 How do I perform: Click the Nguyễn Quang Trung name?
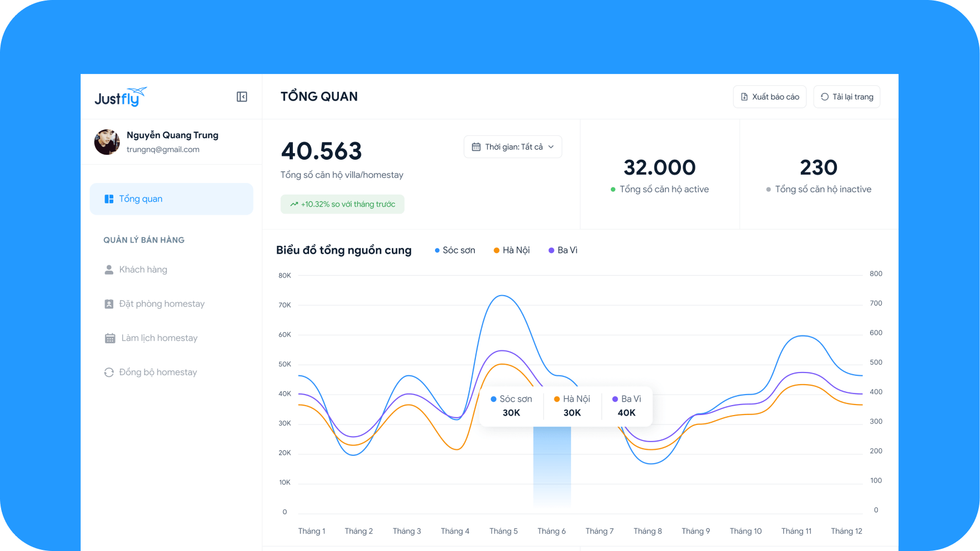172,135
